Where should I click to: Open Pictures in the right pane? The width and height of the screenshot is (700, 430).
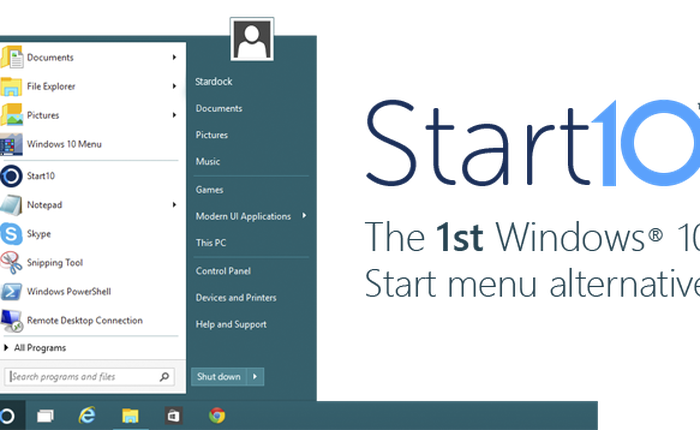[212, 135]
